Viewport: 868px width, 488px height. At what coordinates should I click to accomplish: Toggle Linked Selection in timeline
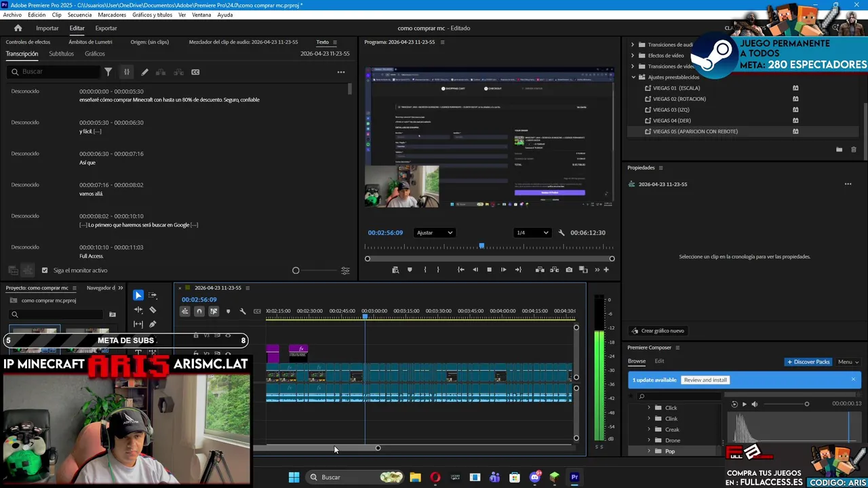[x=214, y=311]
